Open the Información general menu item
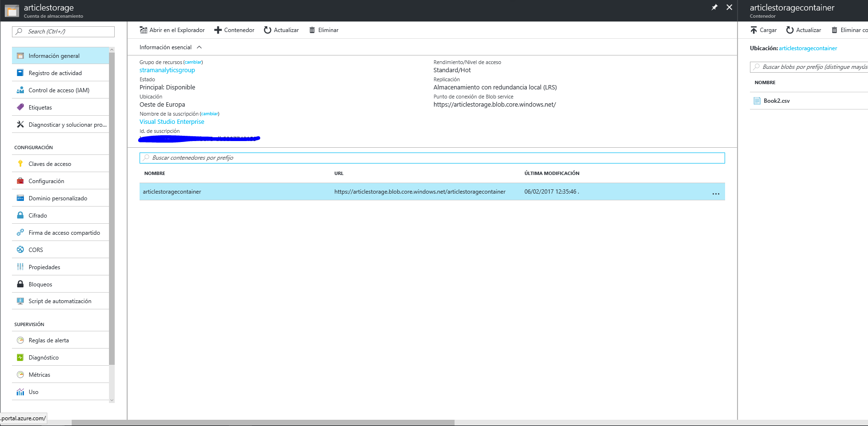868x426 pixels. (x=61, y=56)
